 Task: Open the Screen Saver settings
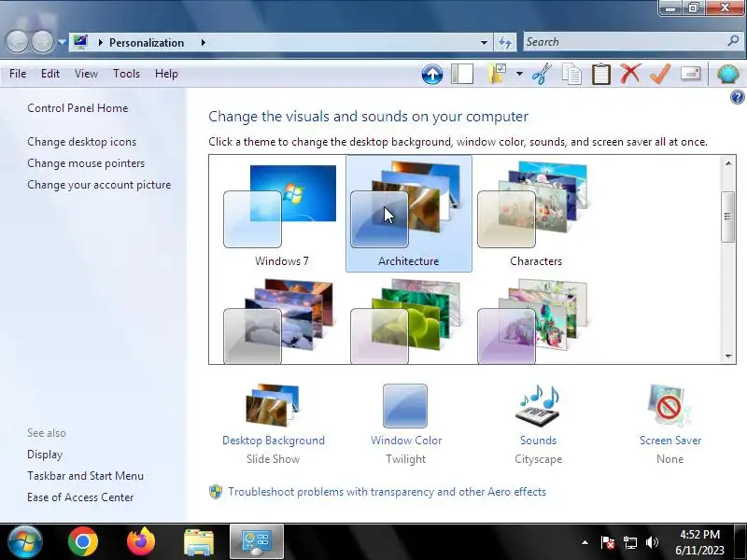(x=670, y=424)
